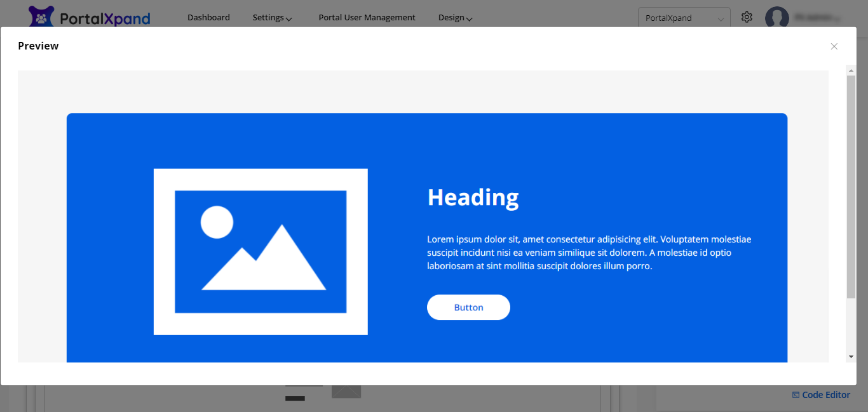The width and height of the screenshot is (868, 412).
Task: Click the Lorem ipsum paragraph text
Action: pos(588,253)
